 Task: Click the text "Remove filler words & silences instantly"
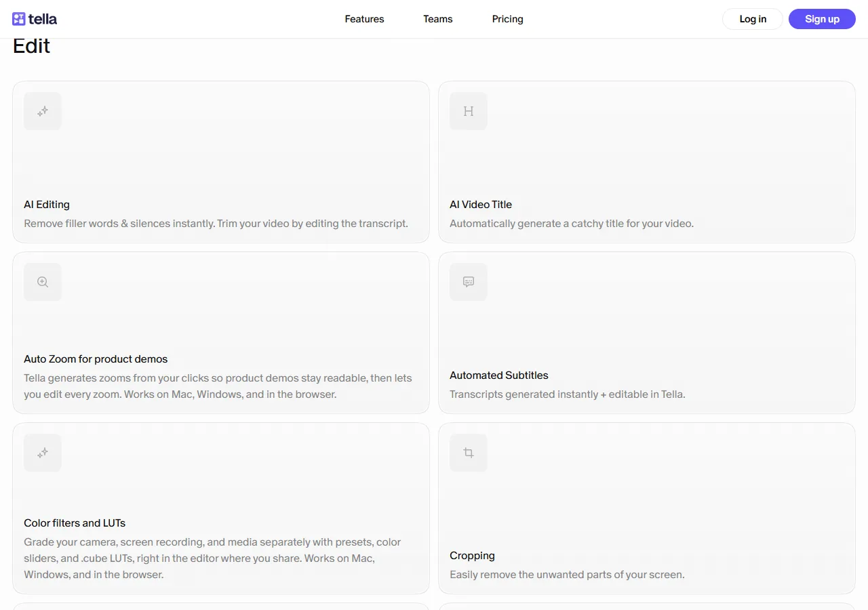[x=119, y=224]
